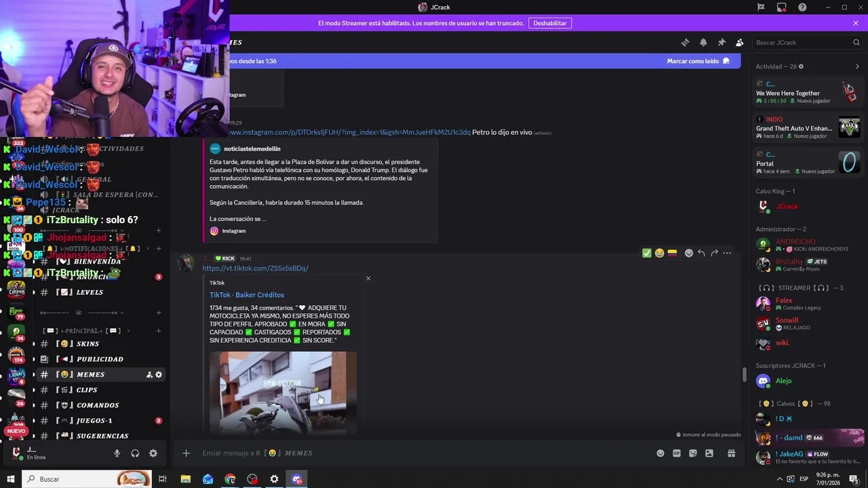The width and height of the screenshot is (868, 488).
Task: Click the red NUEVO mentions pill
Action: (16, 431)
